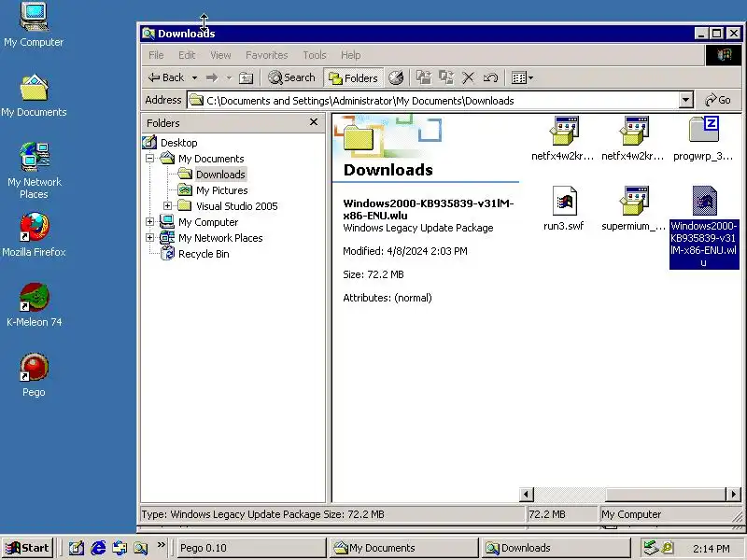This screenshot has height=560, width=747.
Task: Open the Views dropdown button
Action: coord(522,77)
